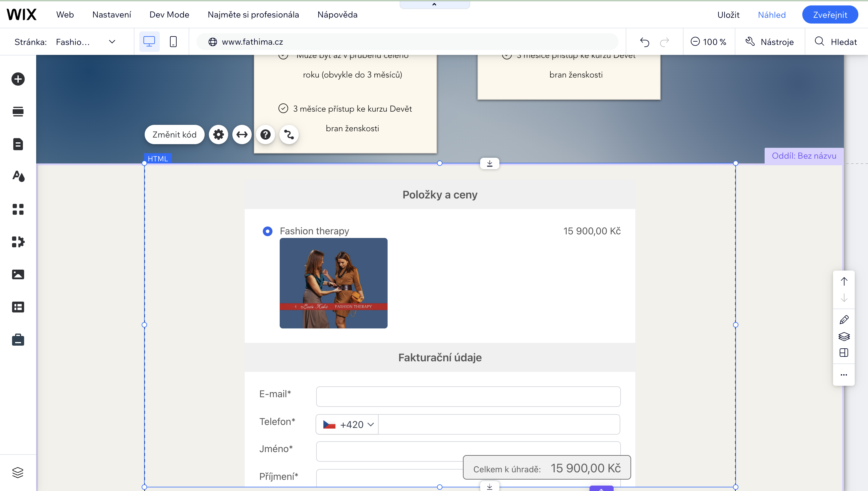
Task: Switch to desktop view editor
Action: click(x=149, y=42)
